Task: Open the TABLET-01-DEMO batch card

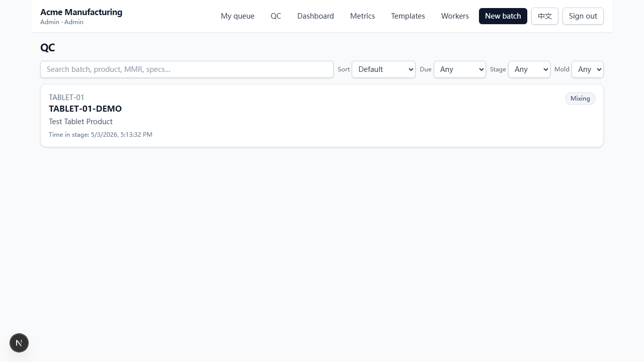Action: tap(322, 116)
